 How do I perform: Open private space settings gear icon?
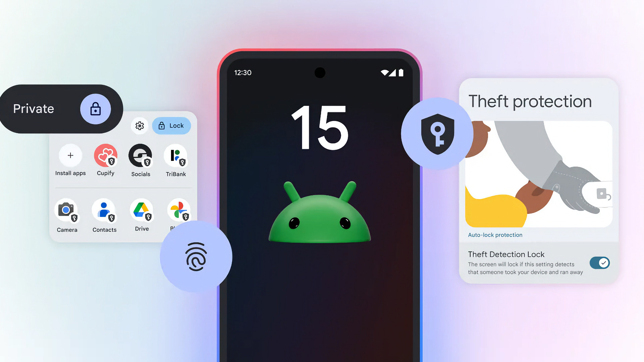click(140, 126)
